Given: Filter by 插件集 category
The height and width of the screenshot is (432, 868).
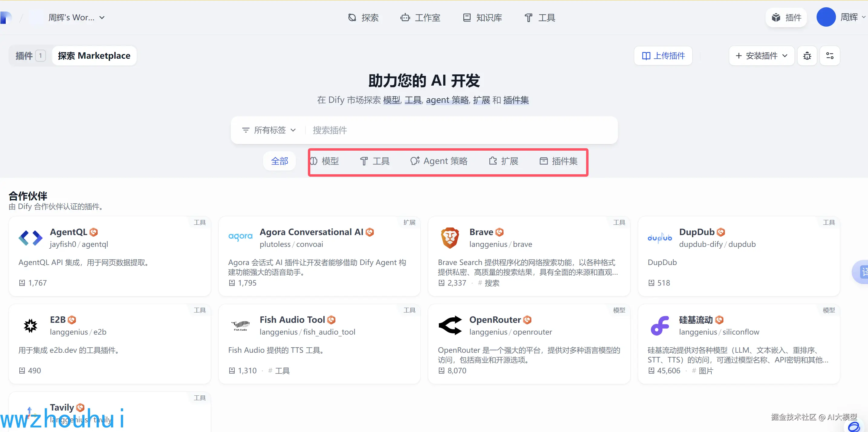Looking at the screenshot, I should [558, 161].
